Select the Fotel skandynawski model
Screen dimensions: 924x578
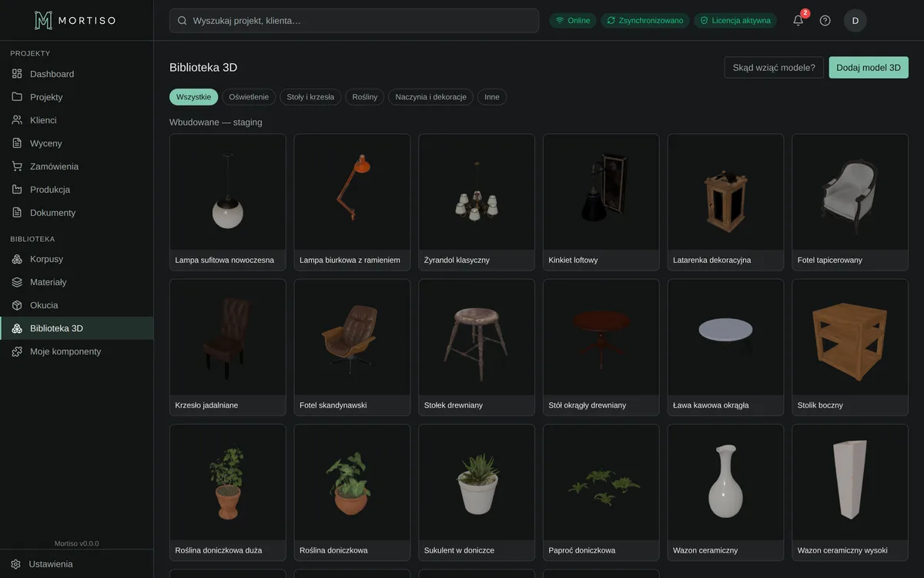pyautogui.click(x=353, y=348)
